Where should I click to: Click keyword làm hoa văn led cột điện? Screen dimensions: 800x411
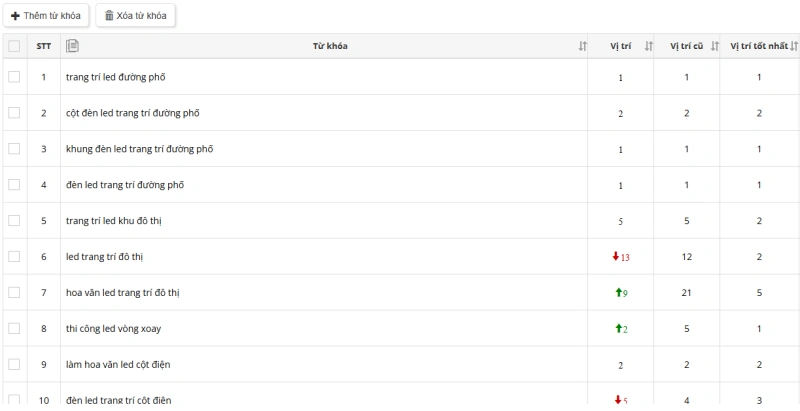coord(118,365)
